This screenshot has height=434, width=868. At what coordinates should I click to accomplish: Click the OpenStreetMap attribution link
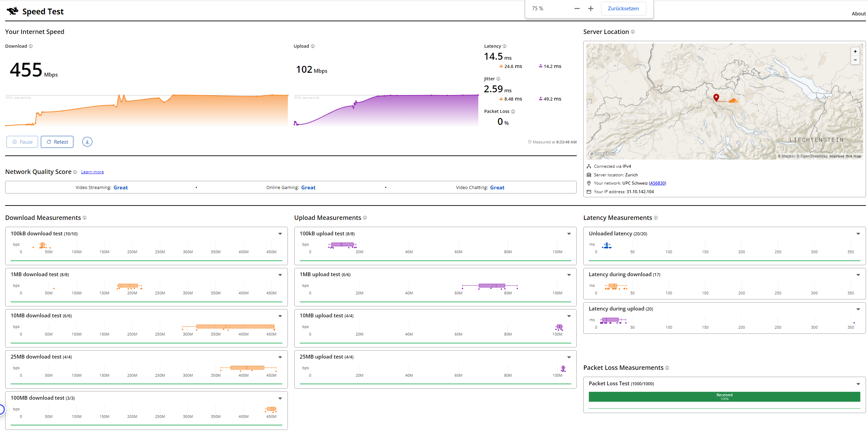pos(812,156)
